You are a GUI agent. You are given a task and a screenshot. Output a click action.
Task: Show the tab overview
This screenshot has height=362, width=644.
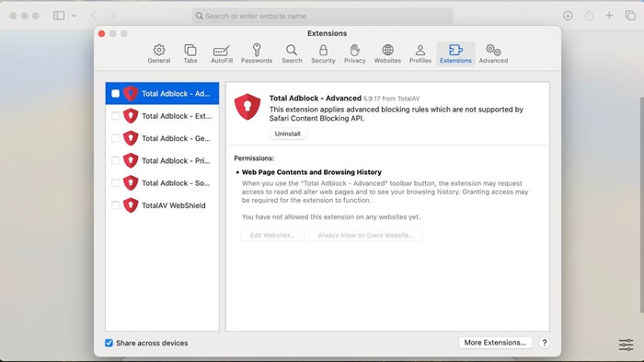pos(630,16)
